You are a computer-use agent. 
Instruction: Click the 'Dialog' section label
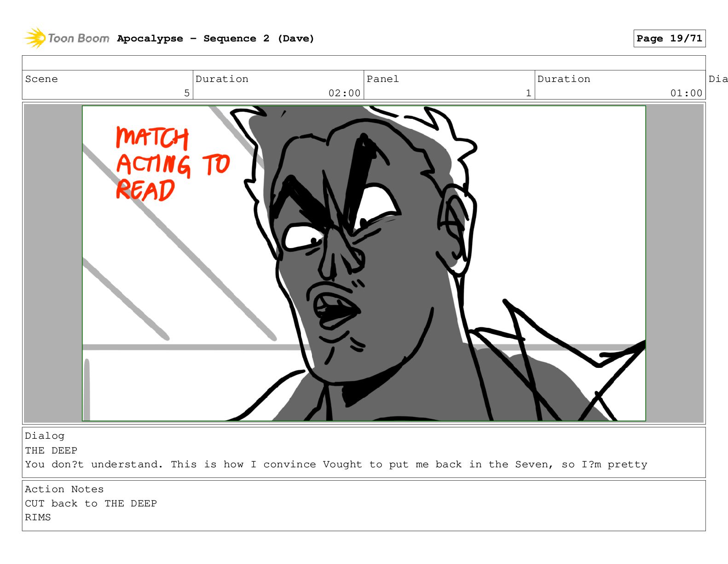45,436
